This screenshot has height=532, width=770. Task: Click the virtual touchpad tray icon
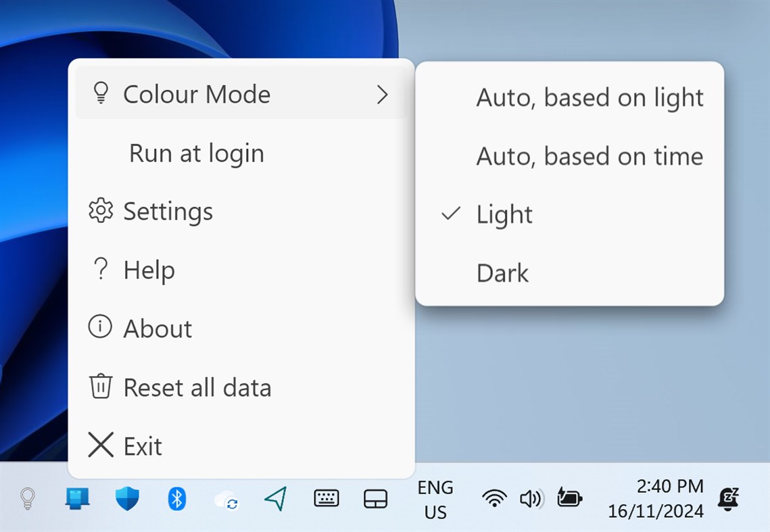(x=375, y=499)
